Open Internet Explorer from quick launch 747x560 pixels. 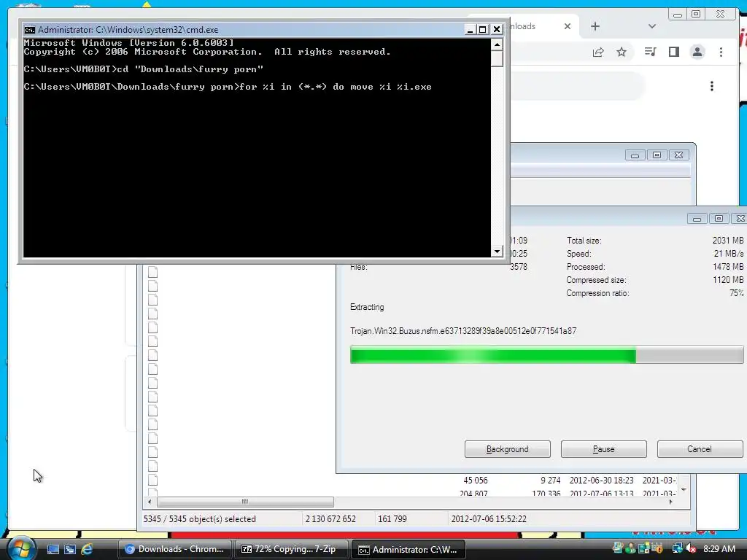tap(87, 549)
